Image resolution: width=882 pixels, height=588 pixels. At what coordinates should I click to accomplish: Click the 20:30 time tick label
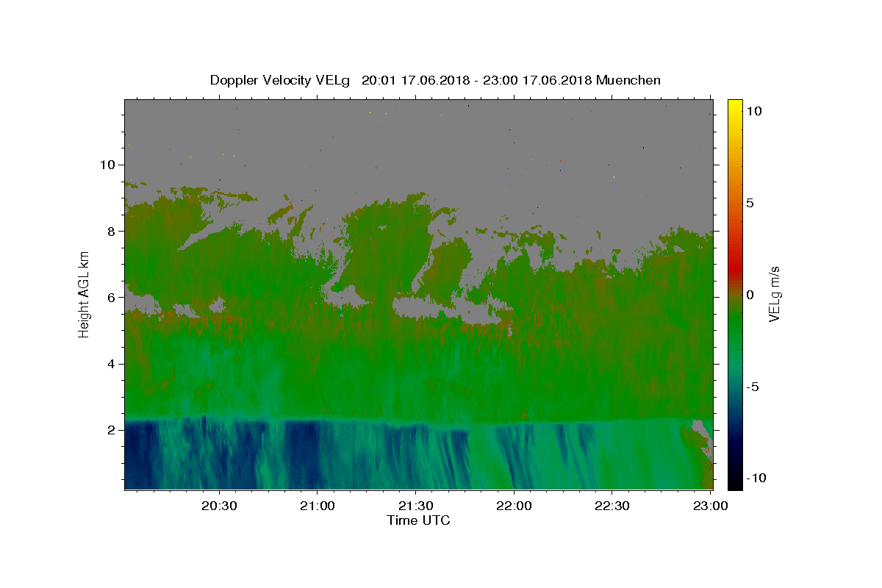(219, 506)
